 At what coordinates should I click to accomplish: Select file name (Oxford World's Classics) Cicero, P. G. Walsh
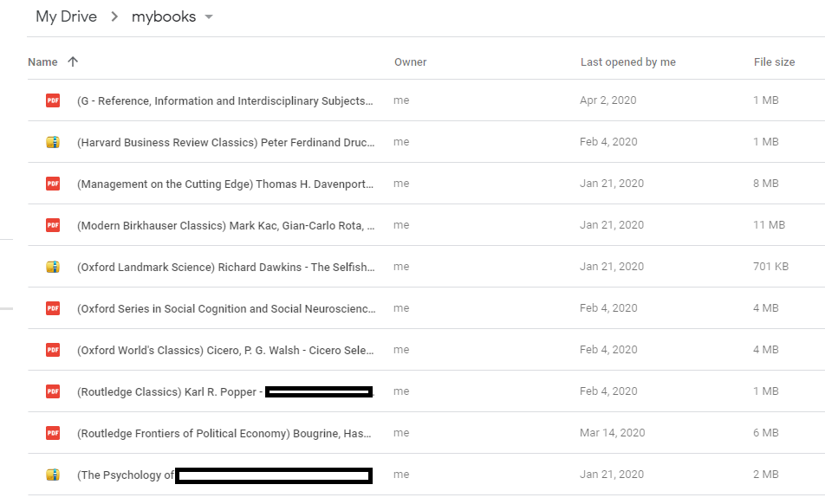(225, 350)
